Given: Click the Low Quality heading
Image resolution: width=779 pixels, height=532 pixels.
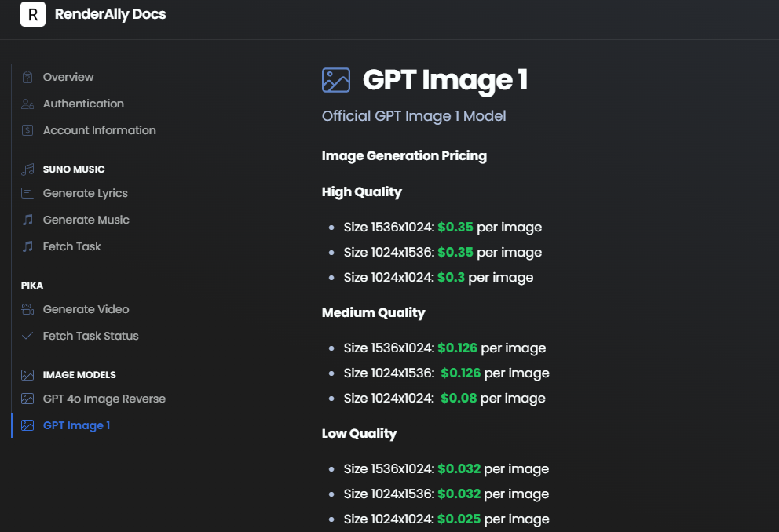Looking at the screenshot, I should coord(359,434).
